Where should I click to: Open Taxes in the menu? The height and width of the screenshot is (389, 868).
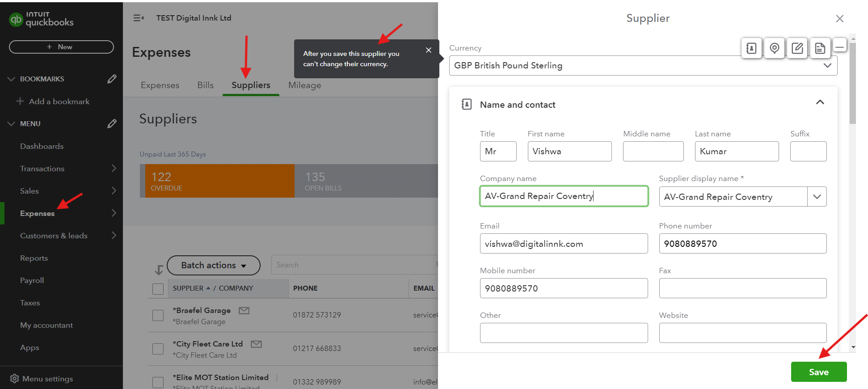[30, 303]
